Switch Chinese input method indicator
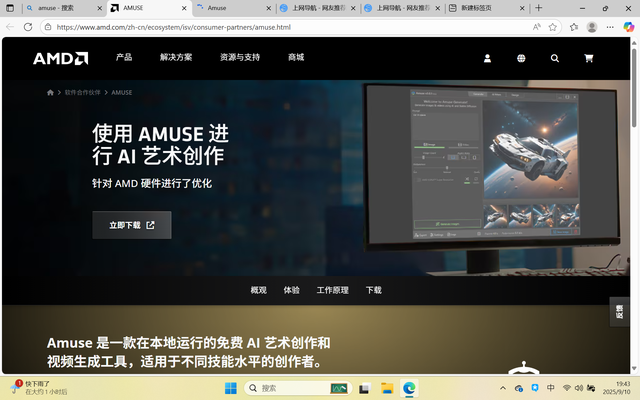 click(x=551, y=388)
